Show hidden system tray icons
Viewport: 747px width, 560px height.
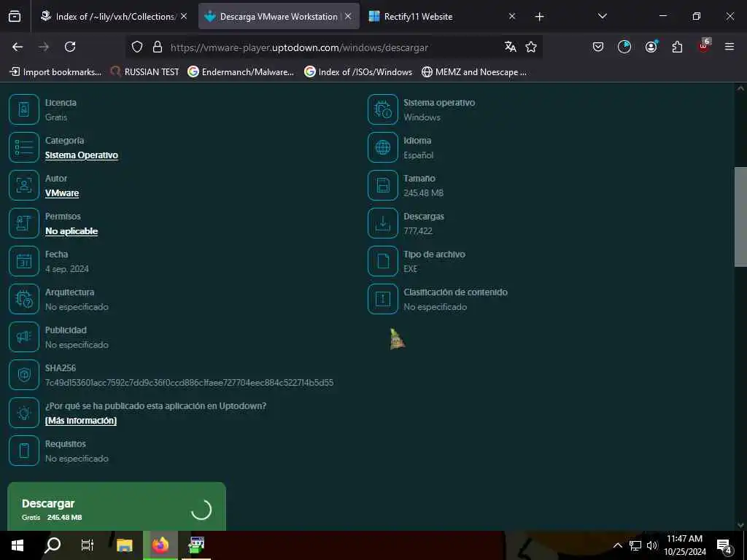tap(617, 545)
